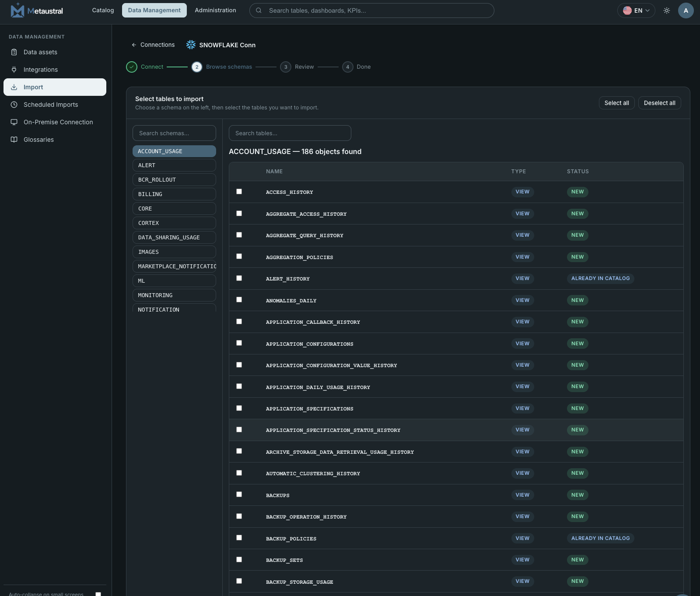The width and height of the screenshot is (700, 596).
Task: Click APPLICATION_SPECIFICATIONS table name
Action: tap(309, 409)
